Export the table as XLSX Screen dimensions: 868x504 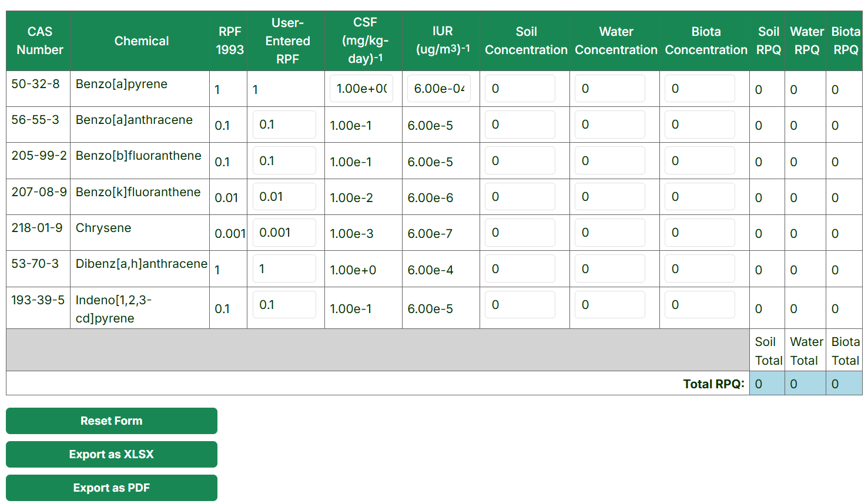111,454
